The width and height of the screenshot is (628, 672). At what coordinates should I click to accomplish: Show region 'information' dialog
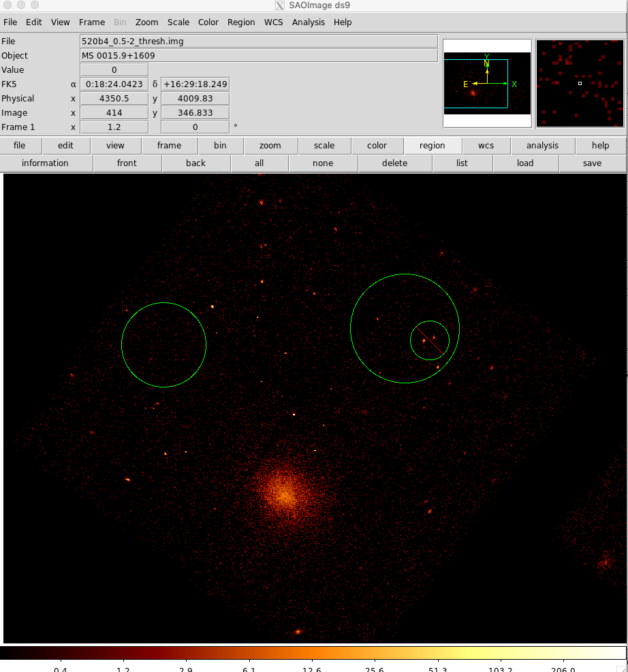45,163
